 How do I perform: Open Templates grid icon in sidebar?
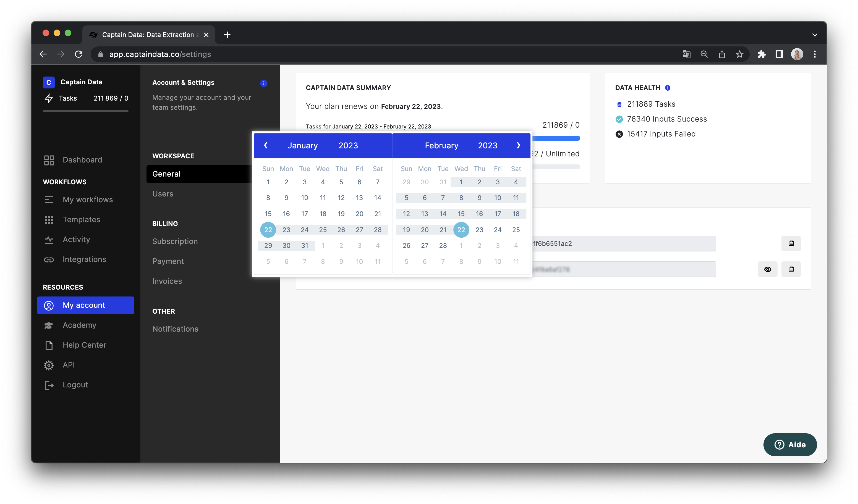click(x=49, y=220)
